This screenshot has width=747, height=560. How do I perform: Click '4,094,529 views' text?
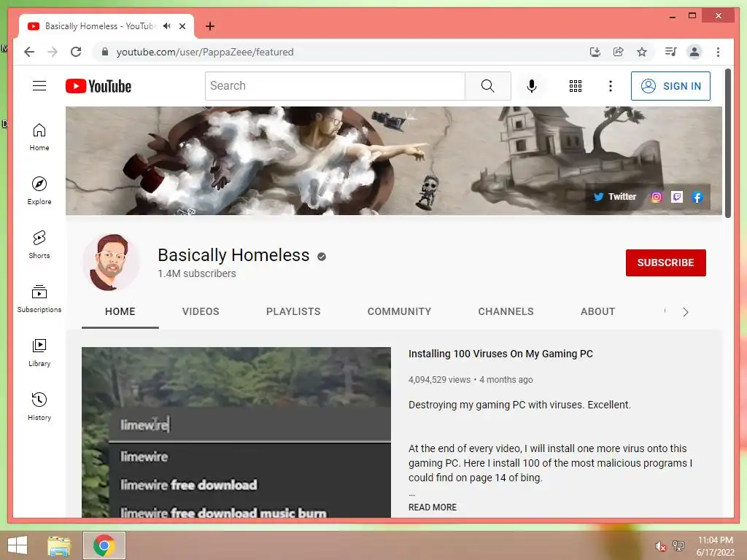point(439,379)
